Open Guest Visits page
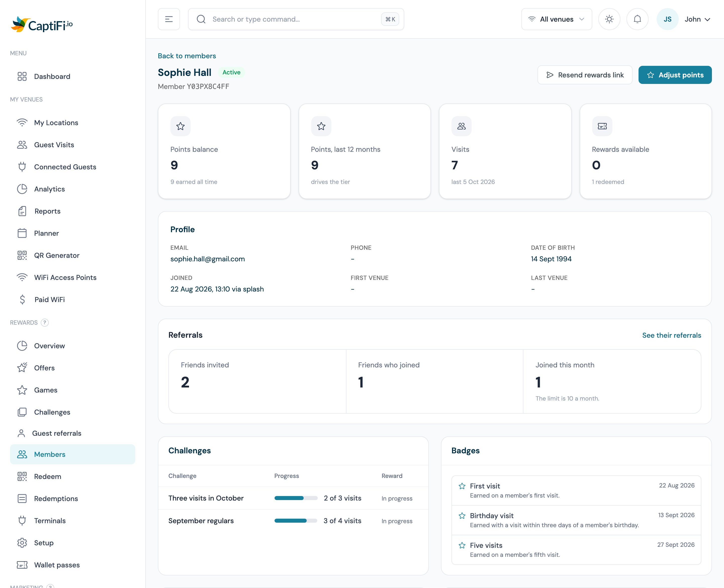Image resolution: width=724 pixels, height=588 pixels. pos(72,145)
